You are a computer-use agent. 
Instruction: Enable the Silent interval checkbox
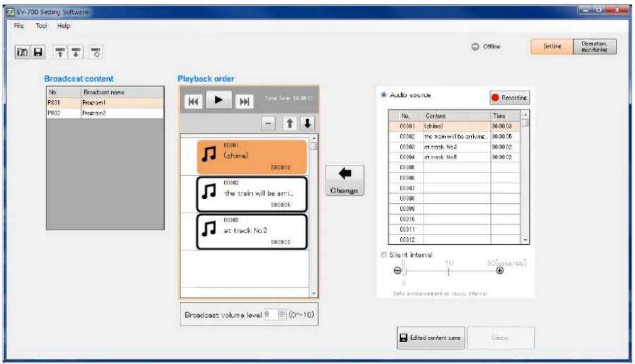[384, 255]
